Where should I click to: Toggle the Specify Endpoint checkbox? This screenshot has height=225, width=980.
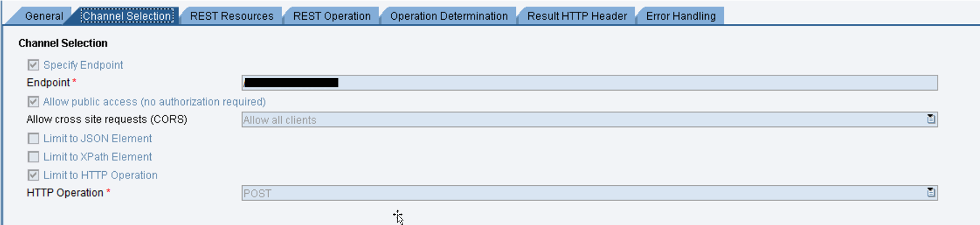[x=33, y=65]
